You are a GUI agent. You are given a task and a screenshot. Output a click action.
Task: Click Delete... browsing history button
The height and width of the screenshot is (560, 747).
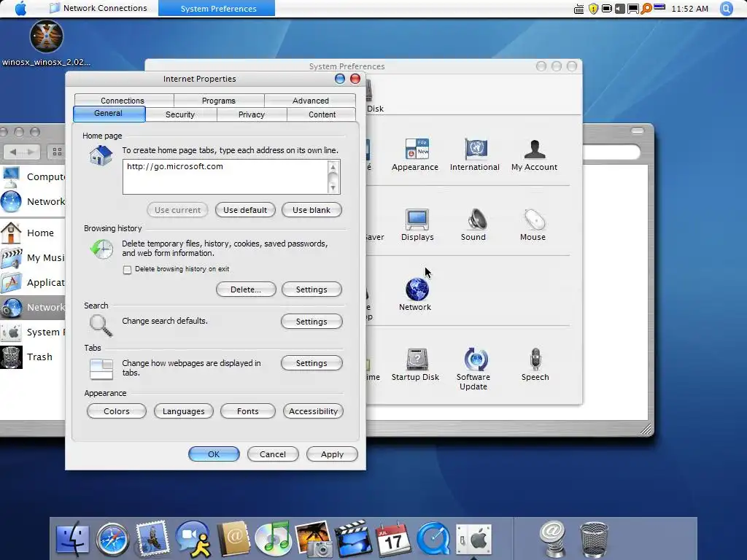coord(246,289)
